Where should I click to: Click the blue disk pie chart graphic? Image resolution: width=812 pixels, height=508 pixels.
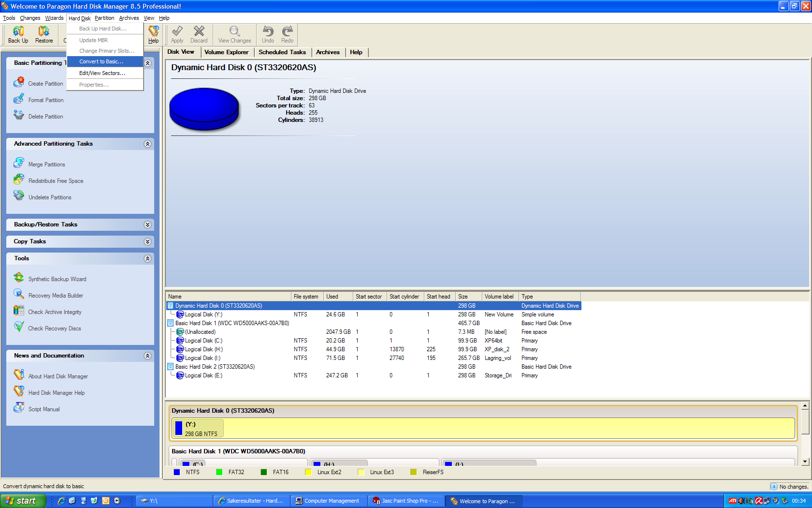click(x=204, y=109)
